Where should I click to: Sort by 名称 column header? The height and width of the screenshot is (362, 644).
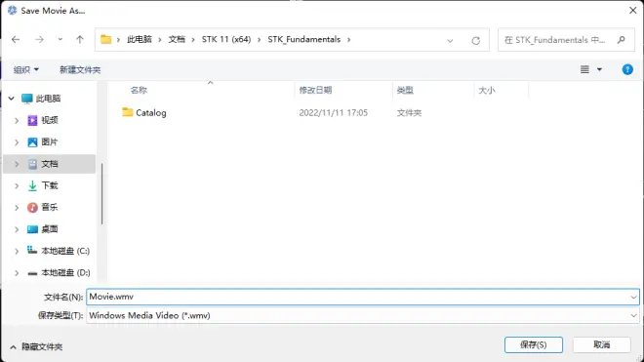click(139, 90)
